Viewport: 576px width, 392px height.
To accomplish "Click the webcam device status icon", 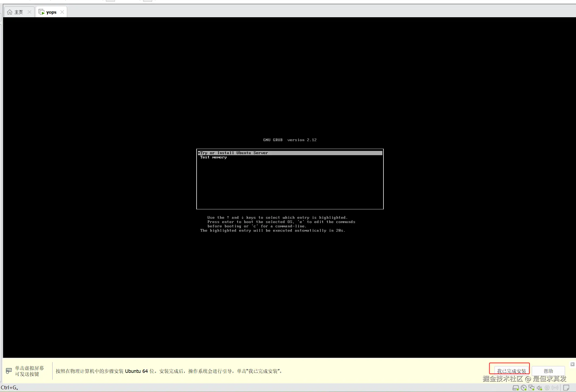I will click(547, 388).
